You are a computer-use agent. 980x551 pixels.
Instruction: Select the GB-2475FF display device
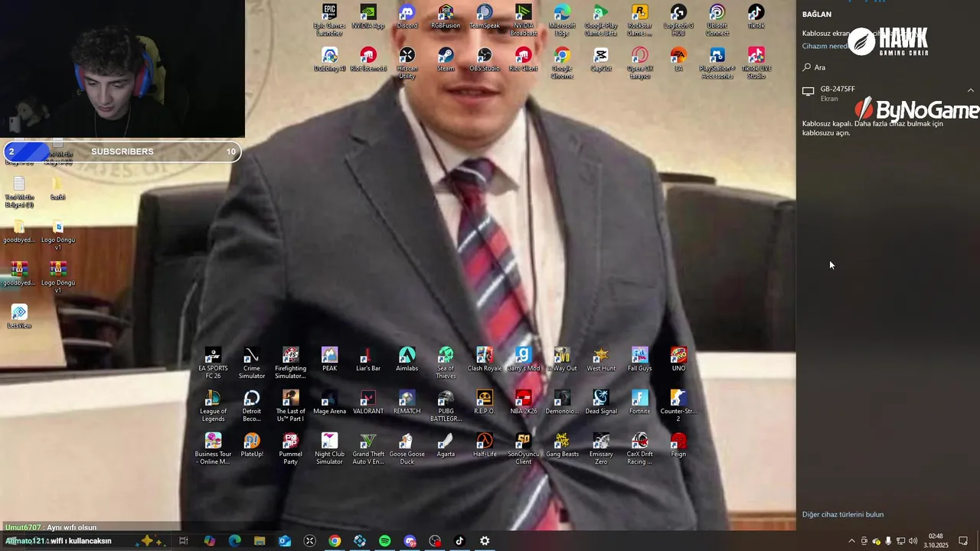coord(888,93)
